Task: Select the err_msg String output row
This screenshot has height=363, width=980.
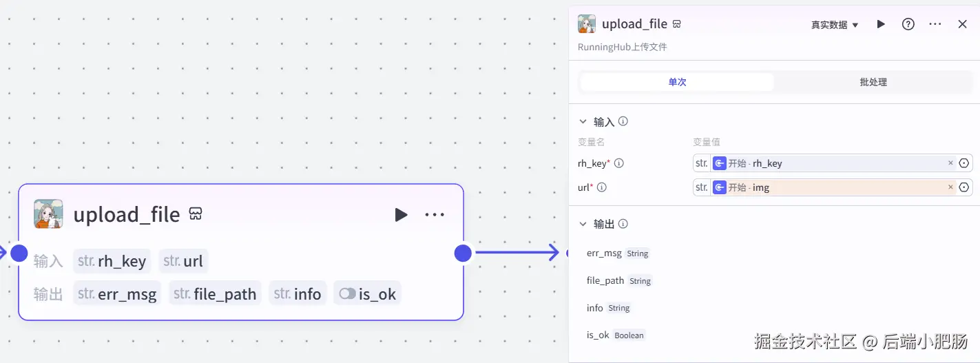Action: tap(618, 253)
